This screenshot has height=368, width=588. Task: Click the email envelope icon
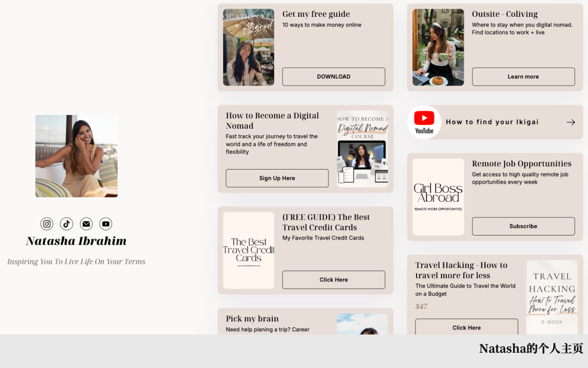click(x=86, y=224)
